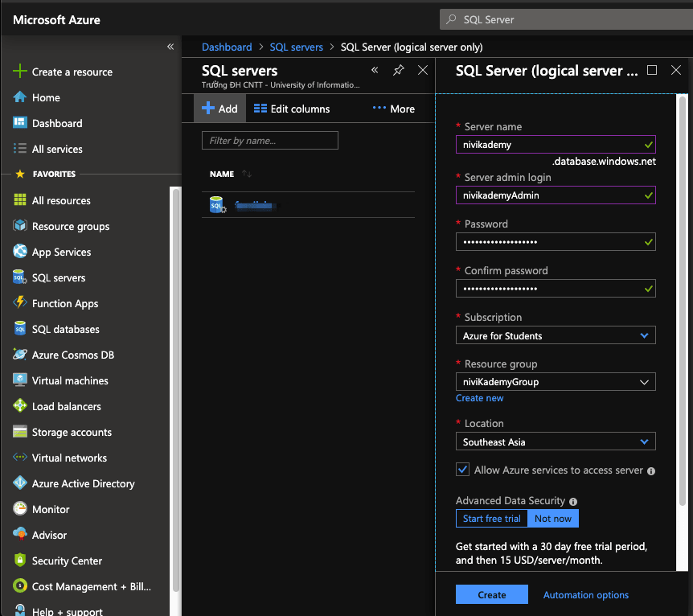Click Edit columns in toolbar

click(x=292, y=109)
